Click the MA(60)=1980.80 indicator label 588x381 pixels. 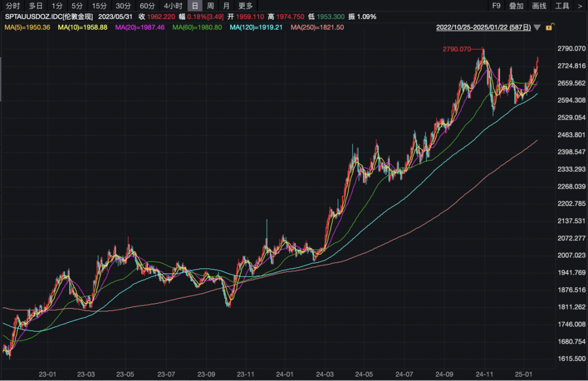pyautogui.click(x=197, y=27)
